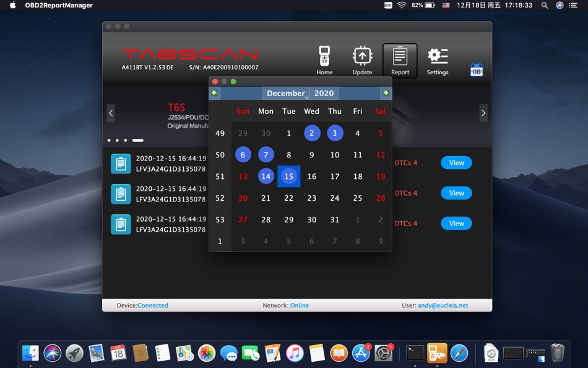Open Siri from the menu bar
Viewport: 588px width, 368px height.
coord(560,5)
